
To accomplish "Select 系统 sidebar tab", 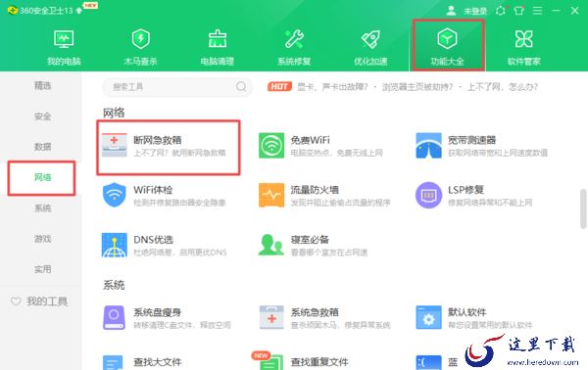I will click(x=42, y=208).
